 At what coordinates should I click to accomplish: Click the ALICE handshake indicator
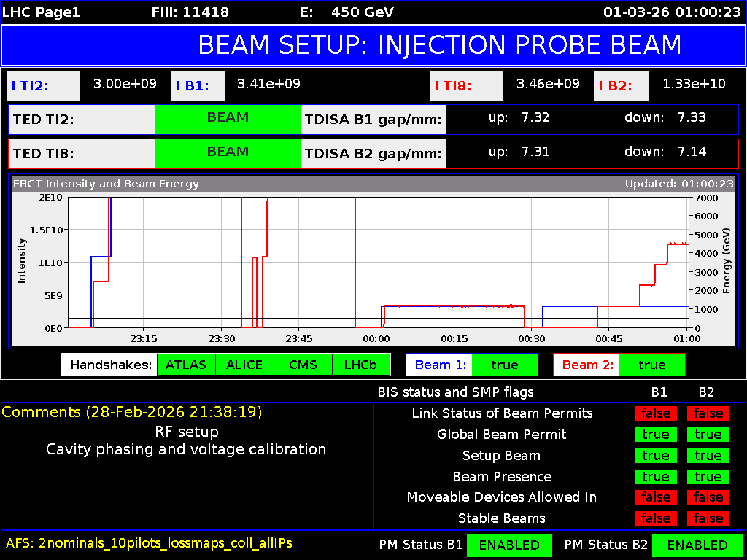244,365
